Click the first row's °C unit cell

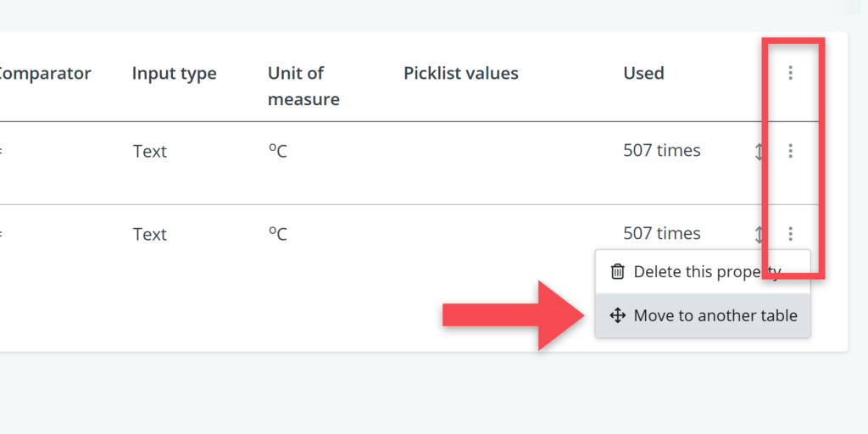click(278, 152)
